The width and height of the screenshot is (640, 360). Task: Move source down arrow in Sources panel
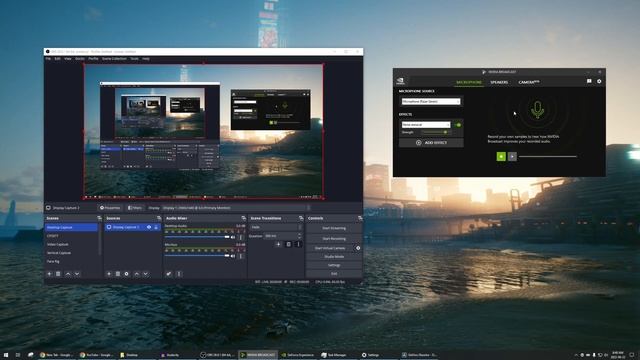[146, 274]
